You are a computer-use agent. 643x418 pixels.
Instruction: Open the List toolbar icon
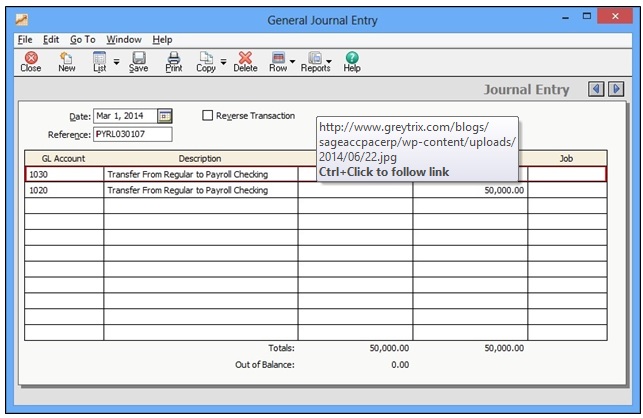tap(100, 62)
